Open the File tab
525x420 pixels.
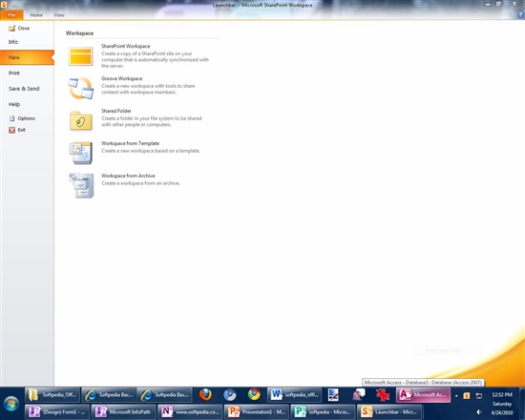click(x=11, y=14)
